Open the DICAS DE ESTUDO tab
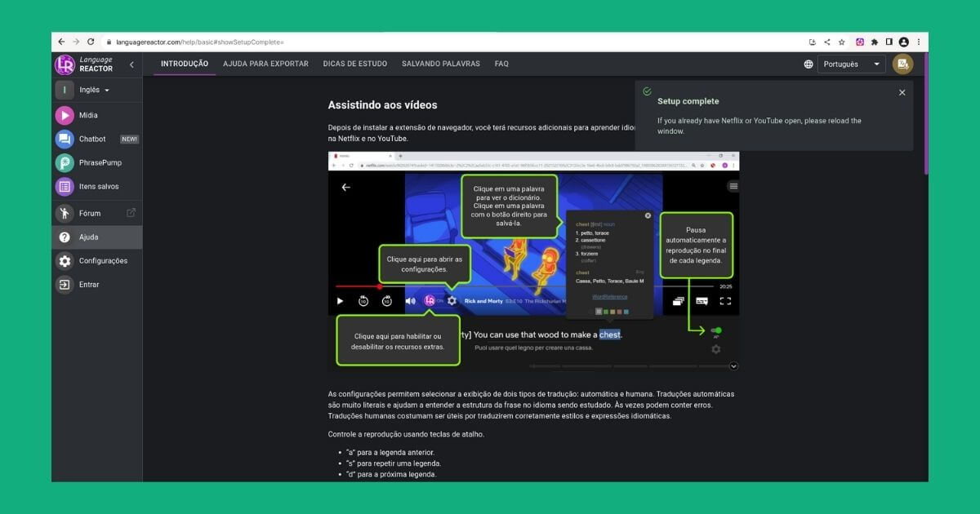Screen dimensions: 980x514 [355, 64]
